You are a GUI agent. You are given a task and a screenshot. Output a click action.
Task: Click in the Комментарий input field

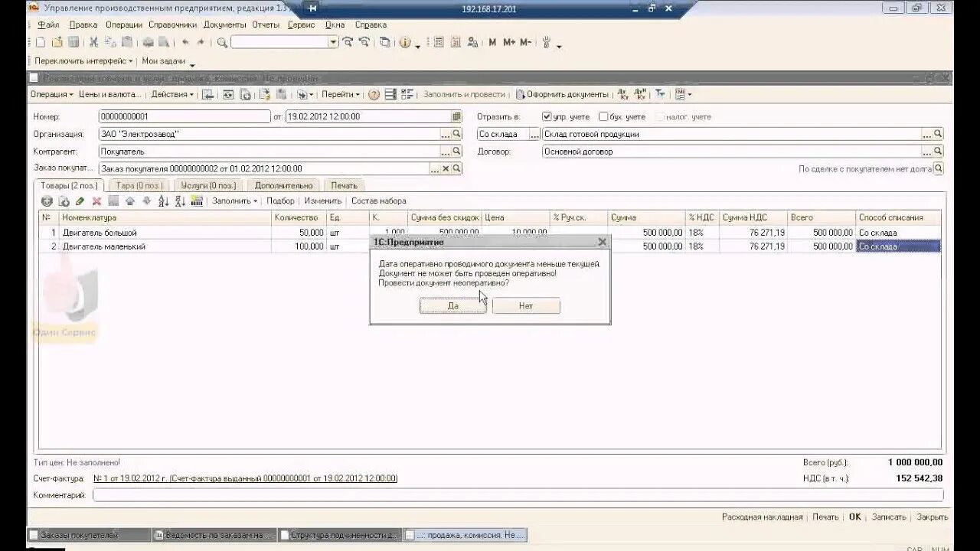pos(518,495)
